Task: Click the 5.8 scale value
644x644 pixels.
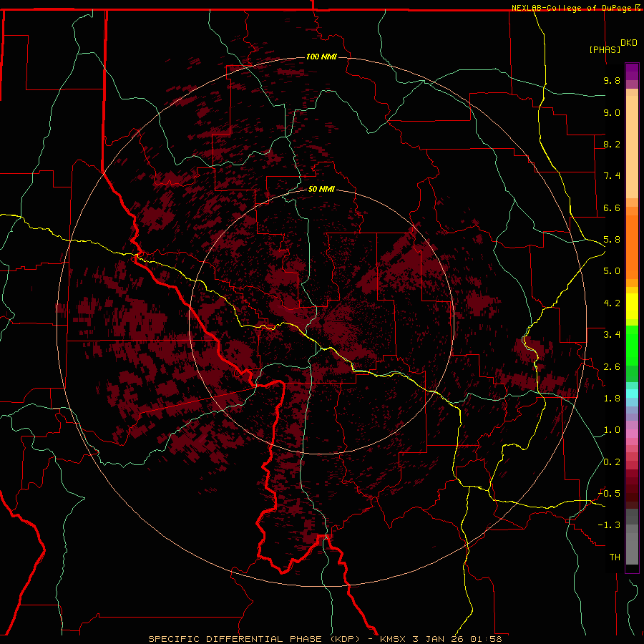Action: [x=612, y=240]
